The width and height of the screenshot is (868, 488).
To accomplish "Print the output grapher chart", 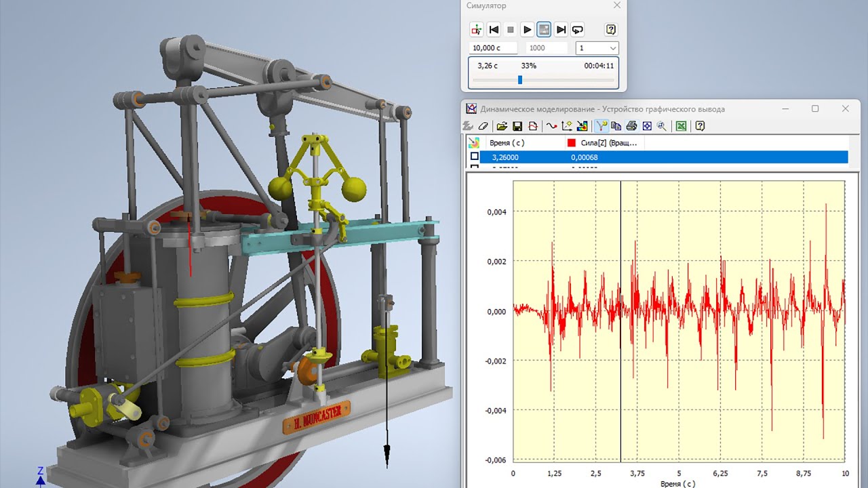I will tap(632, 126).
